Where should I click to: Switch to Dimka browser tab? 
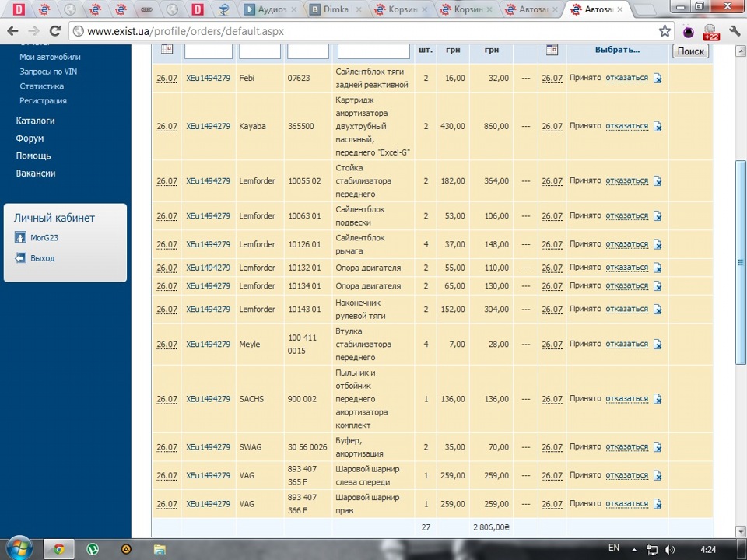(335, 9)
